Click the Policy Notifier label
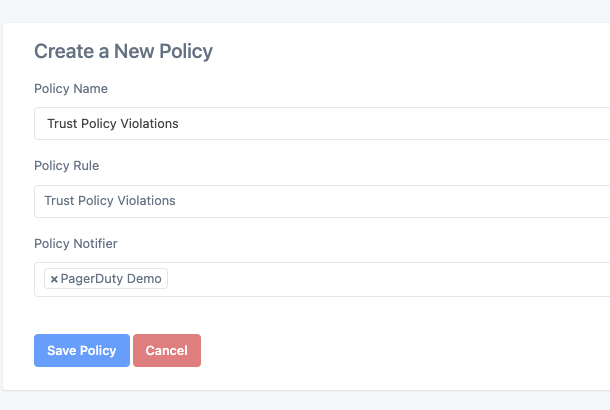 point(76,244)
